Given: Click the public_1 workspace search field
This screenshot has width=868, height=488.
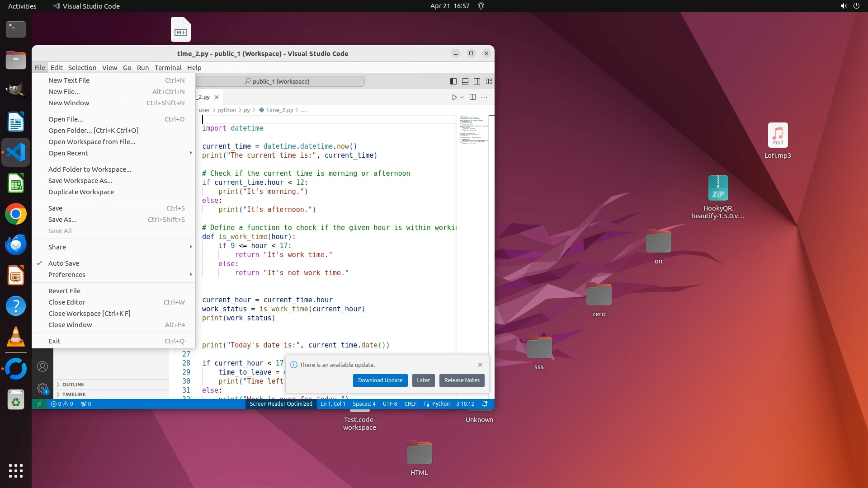Looking at the screenshot, I should tap(280, 81).
